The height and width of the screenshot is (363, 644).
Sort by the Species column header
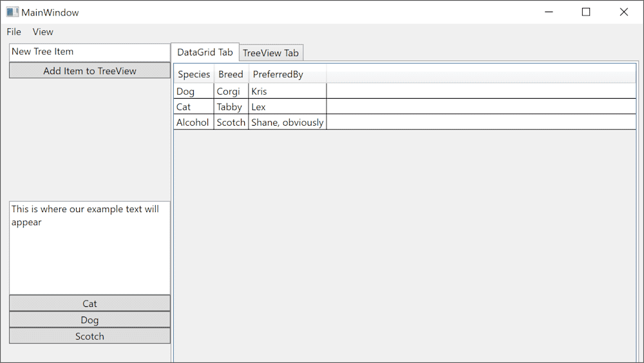[x=194, y=74]
